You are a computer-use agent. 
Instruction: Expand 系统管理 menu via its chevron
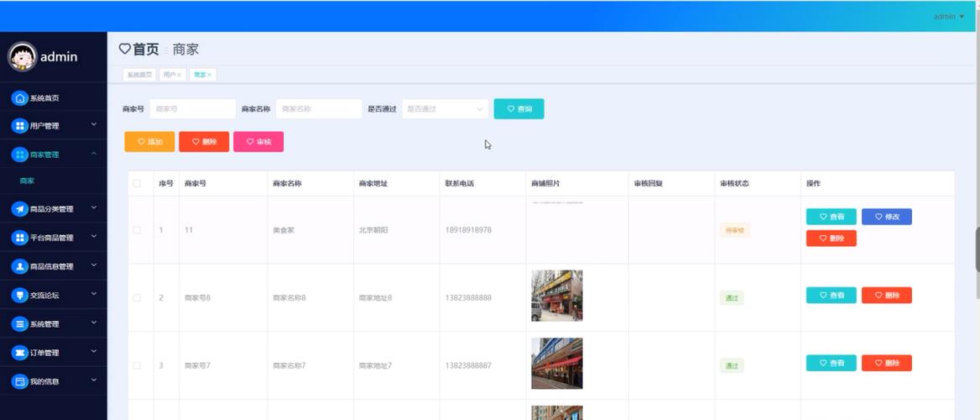[x=94, y=323]
